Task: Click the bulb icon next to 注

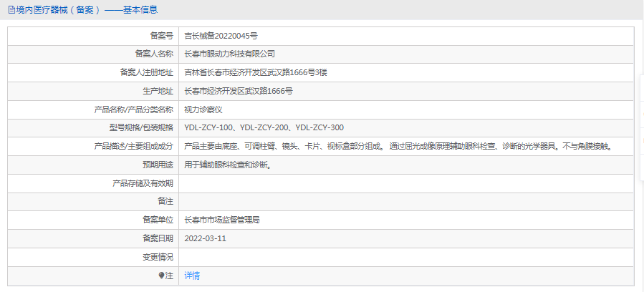Action: click(x=161, y=276)
